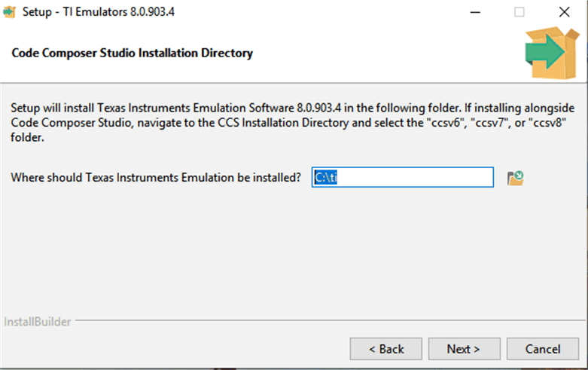The height and width of the screenshot is (370, 588).
Task: Open the folder browse icon beside path field
Action: (515, 178)
